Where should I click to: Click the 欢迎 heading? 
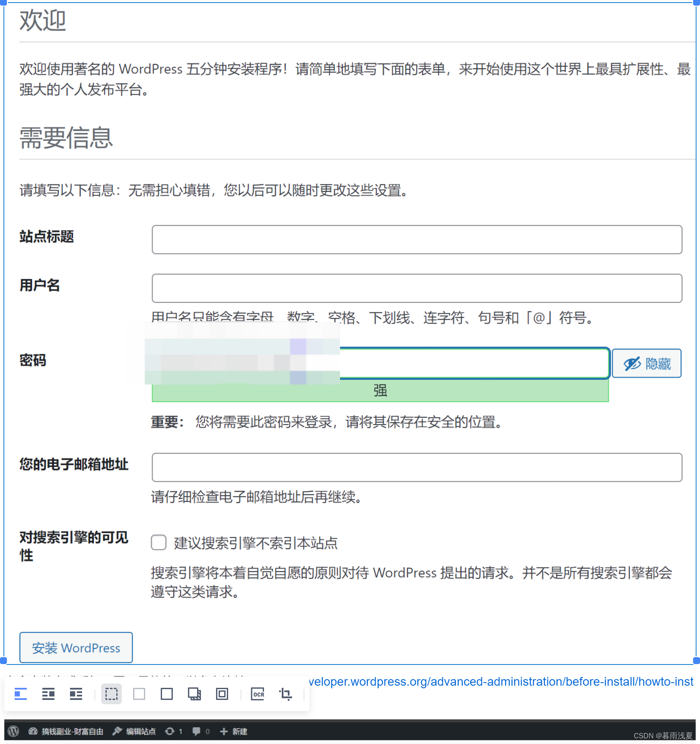click(43, 20)
